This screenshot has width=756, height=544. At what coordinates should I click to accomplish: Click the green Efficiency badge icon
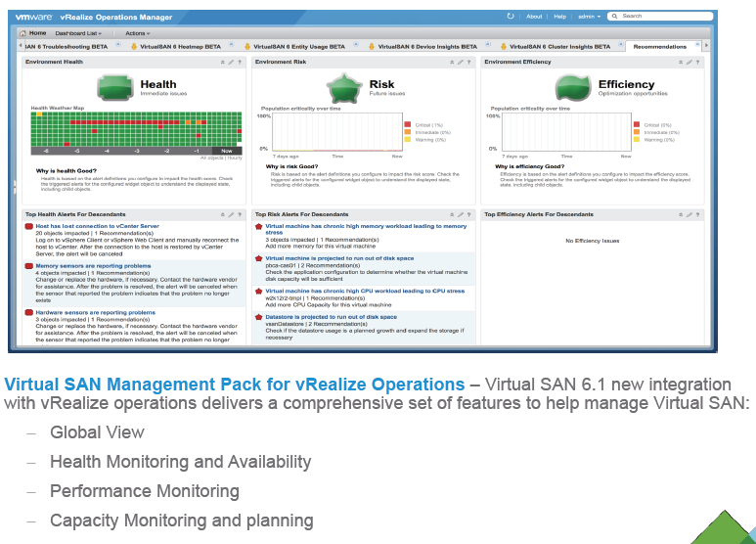coord(573,88)
